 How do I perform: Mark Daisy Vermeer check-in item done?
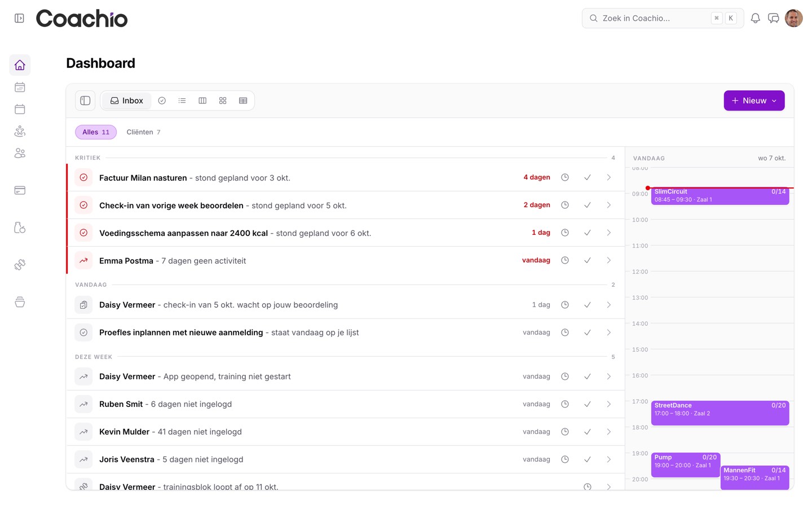587,305
